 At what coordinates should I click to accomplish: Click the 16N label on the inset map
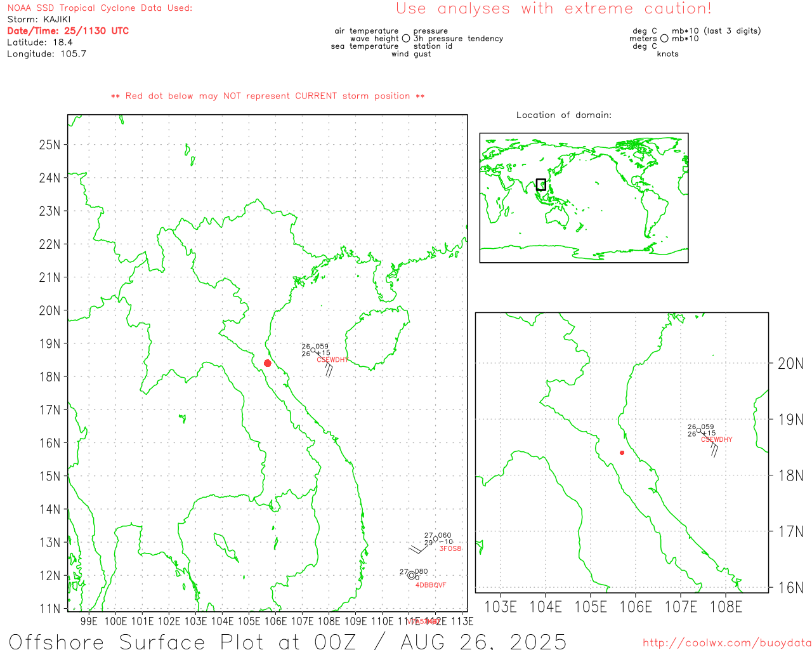pyautogui.click(x=791, y=588)
